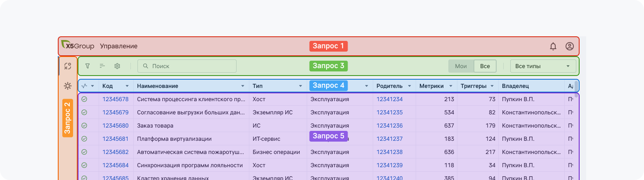The width and height of the screenshot is (644, 180).
Task: Open code link 12345678
Action: (115, 99)
